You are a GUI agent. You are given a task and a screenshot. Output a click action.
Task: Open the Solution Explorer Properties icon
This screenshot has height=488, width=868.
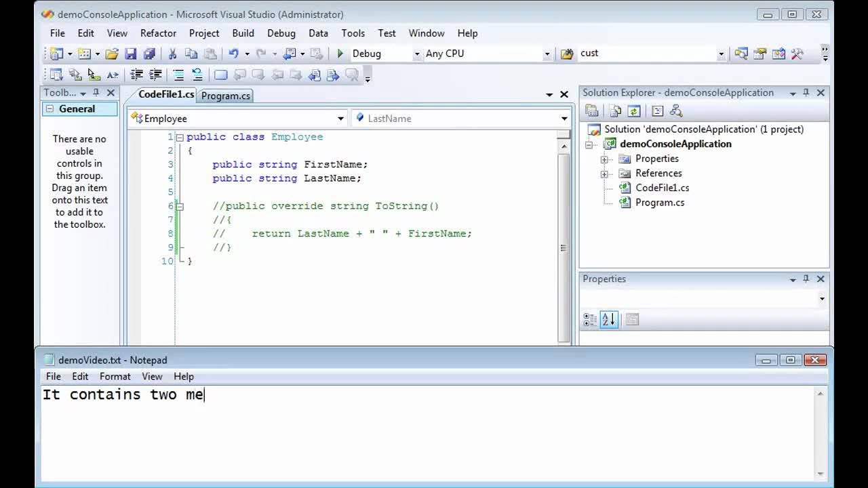coord(592,111)
